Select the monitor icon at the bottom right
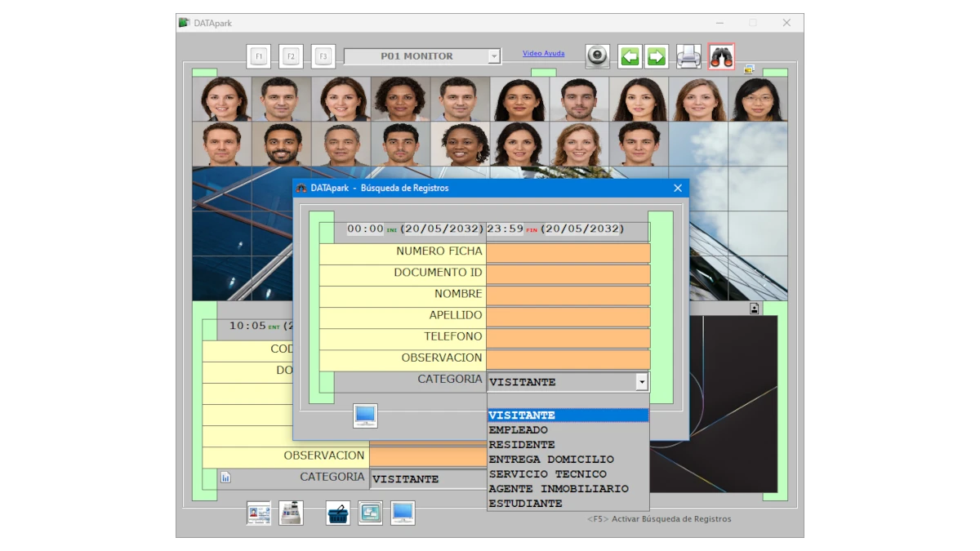Image resolution: width=980 pixels, height=551 pixels. (402, 513)
